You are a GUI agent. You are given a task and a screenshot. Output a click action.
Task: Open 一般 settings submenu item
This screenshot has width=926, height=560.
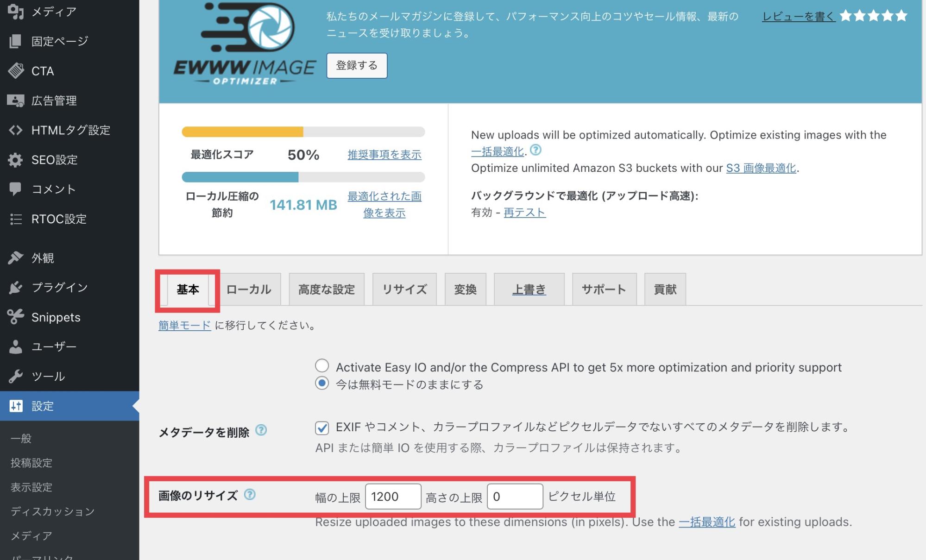tap(21, 438)
